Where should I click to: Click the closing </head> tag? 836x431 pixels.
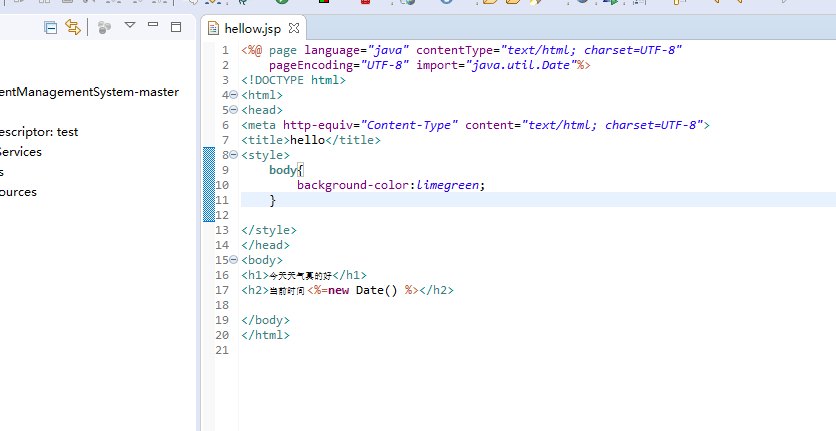click(x=265, y=245)
